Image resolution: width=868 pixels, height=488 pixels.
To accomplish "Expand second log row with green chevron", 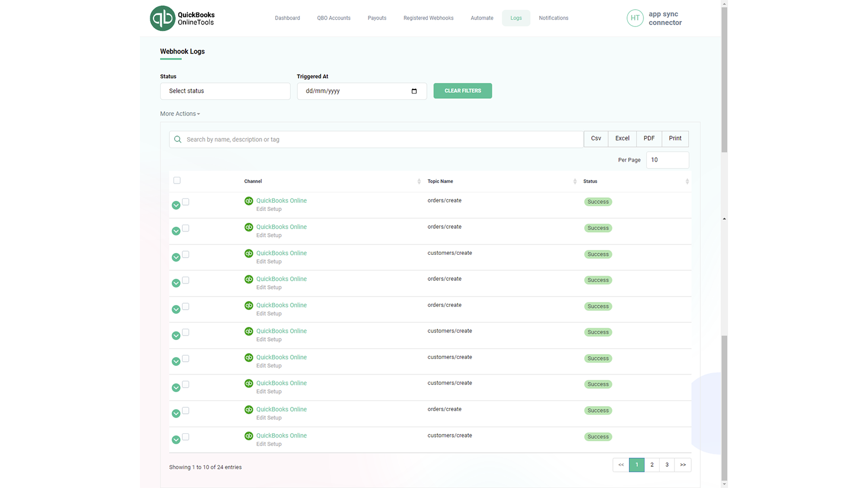I will (176, 231).
